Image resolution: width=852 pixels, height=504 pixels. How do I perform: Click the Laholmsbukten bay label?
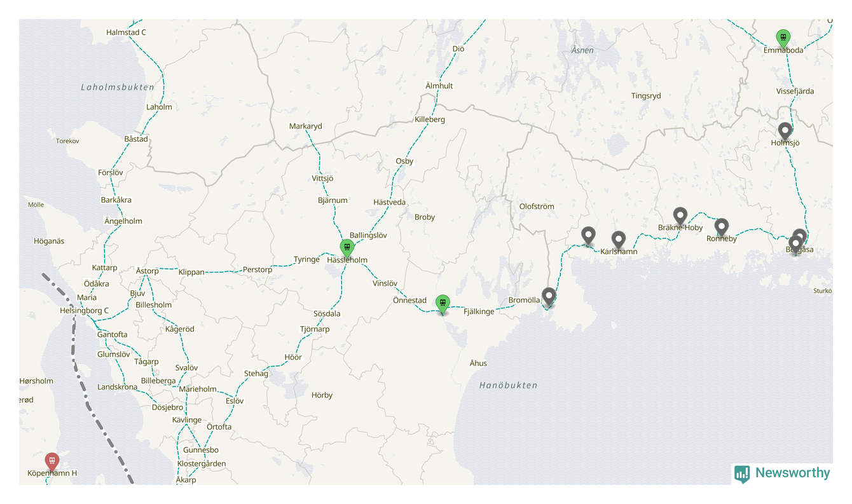[x=118, y=87]
